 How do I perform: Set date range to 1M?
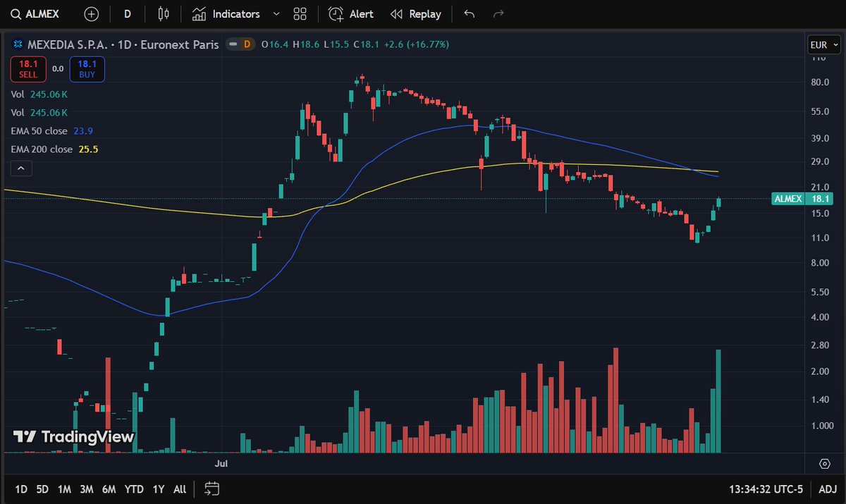[64, 488]
